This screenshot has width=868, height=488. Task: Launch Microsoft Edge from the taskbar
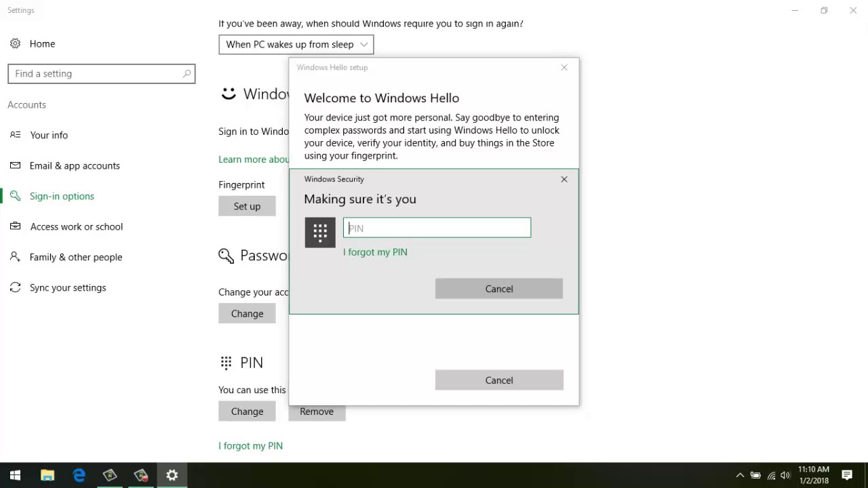(x=79, y=475)
